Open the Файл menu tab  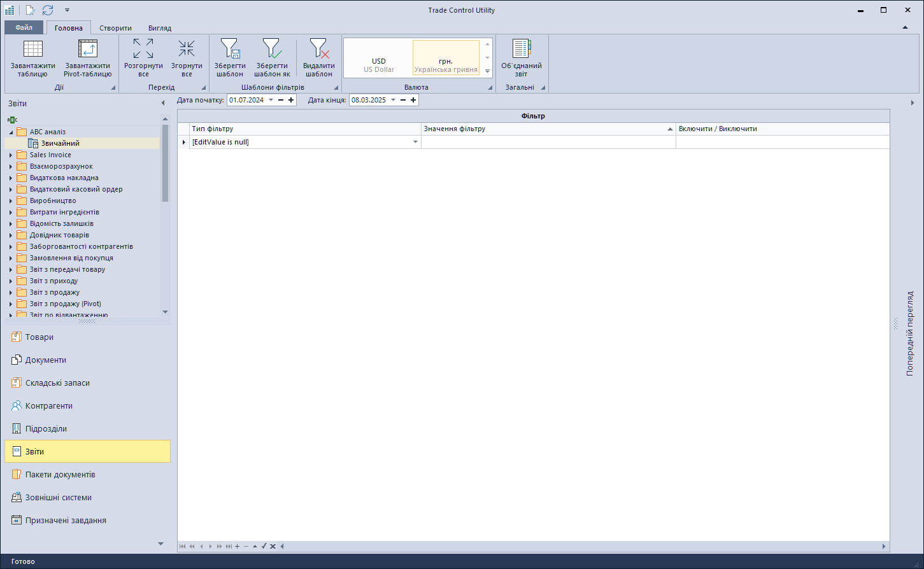coord(24,27)
